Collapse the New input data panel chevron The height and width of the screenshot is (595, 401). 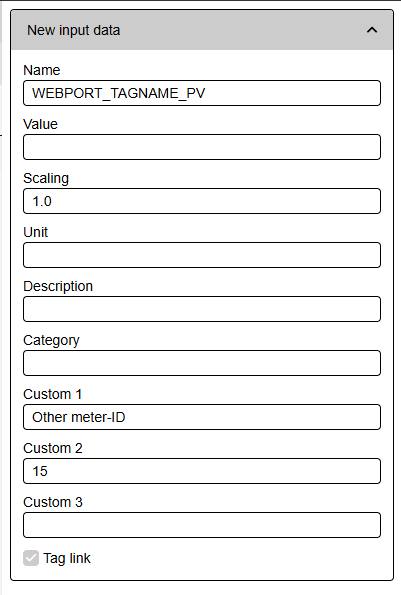pos(372,30)
